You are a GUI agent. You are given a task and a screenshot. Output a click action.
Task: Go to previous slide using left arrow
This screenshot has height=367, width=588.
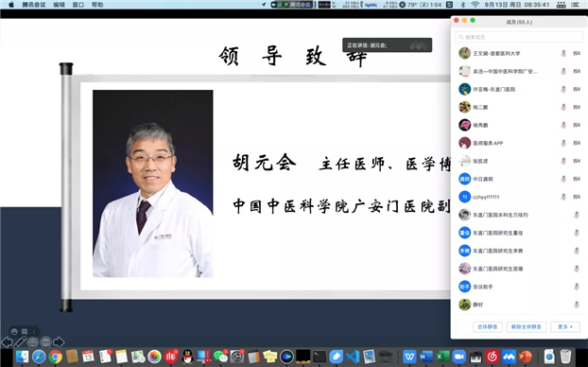tap(7, 341)
